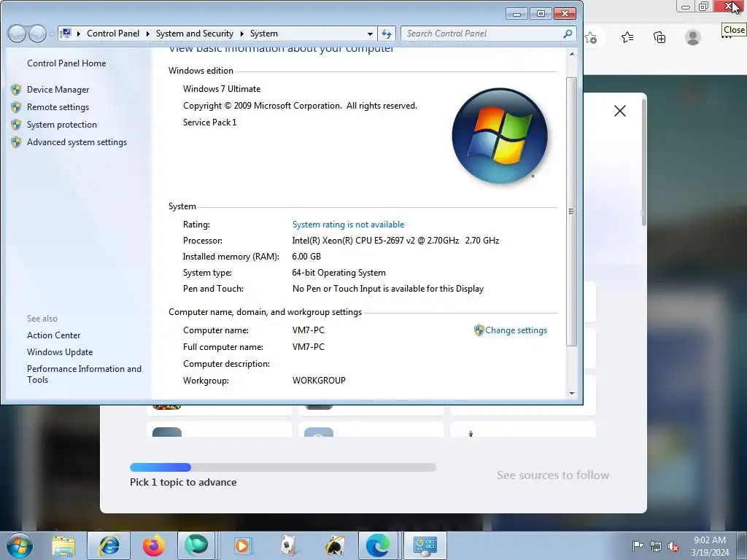The width and height of the screenshot is (747, 560).
Task: Open the Spider Solitaire taskbar icon
Action: (x=334, y=545)
